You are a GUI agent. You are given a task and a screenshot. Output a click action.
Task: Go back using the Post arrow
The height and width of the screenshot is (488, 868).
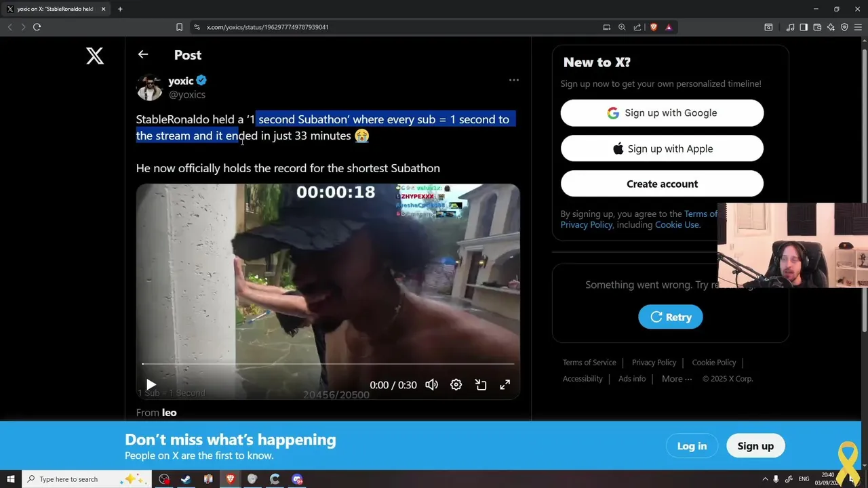[x=143, y=54]
